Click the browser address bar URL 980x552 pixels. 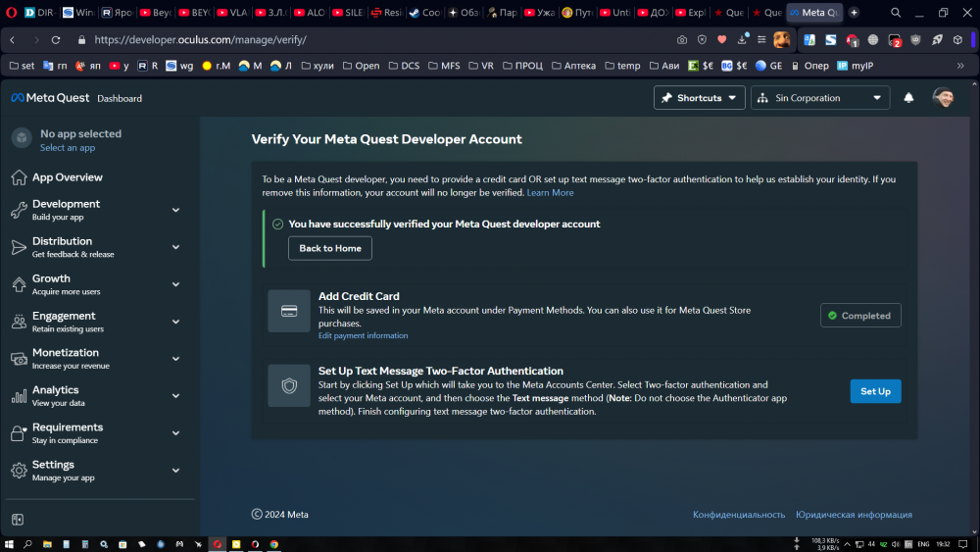(200, 40)
